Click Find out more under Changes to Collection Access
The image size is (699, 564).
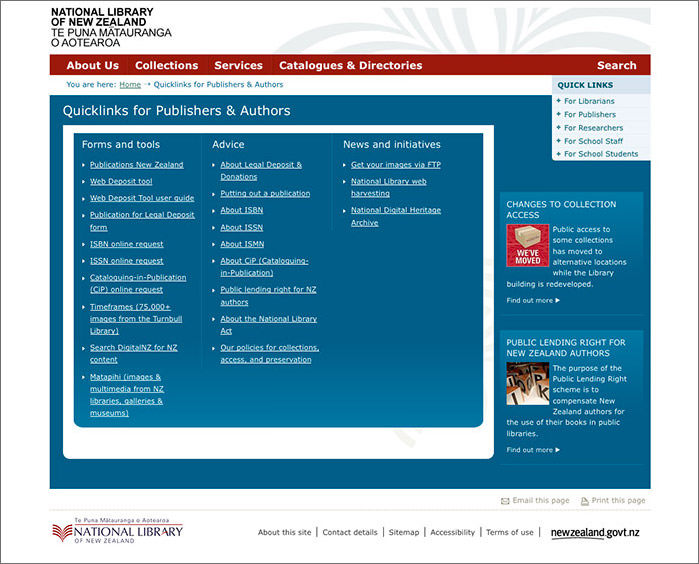click(x=533, y=301)
